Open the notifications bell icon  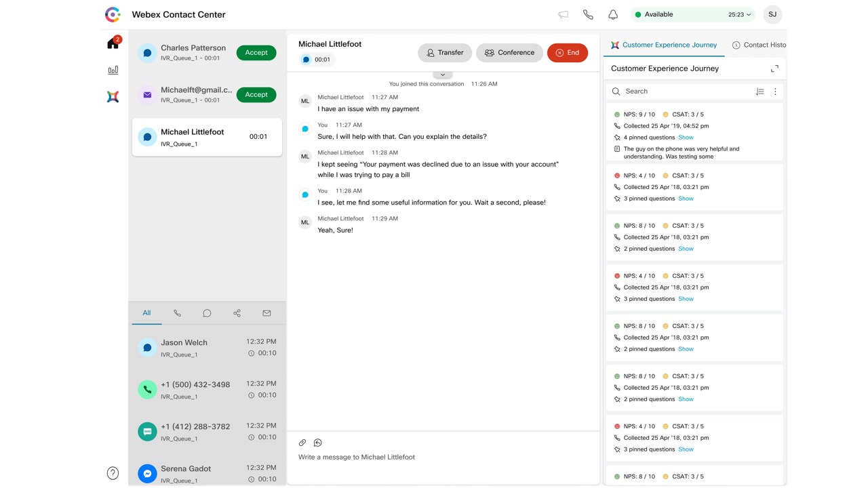point(613,14)
